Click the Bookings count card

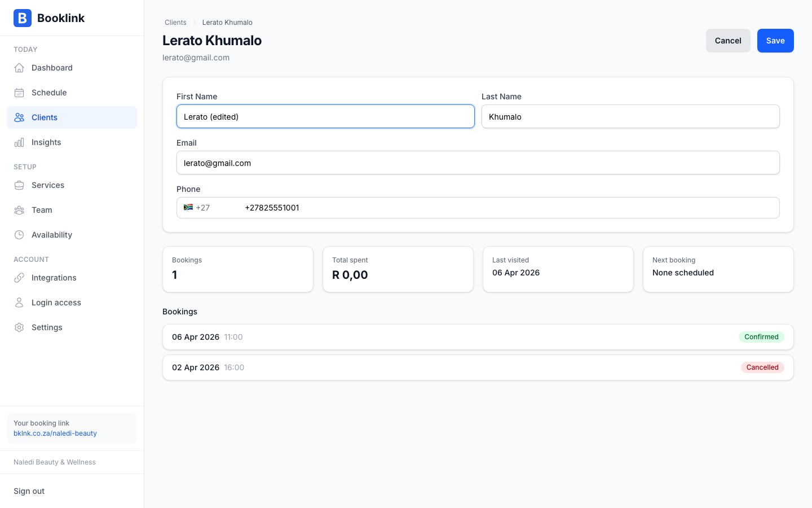pyautogui.click(x=238, y=269)
